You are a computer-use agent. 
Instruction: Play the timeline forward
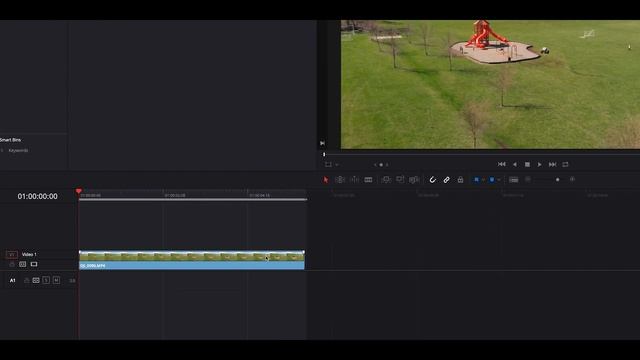pos(540,164)
